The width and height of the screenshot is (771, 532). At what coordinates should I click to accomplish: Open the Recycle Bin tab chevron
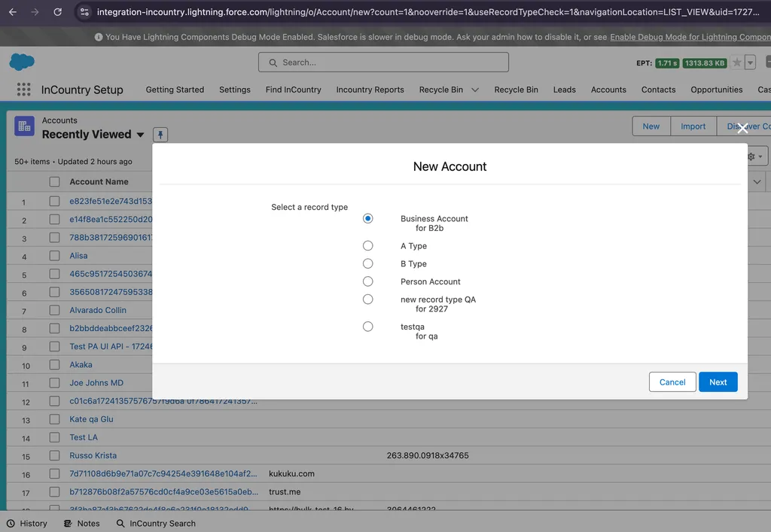tap(474, 90)
